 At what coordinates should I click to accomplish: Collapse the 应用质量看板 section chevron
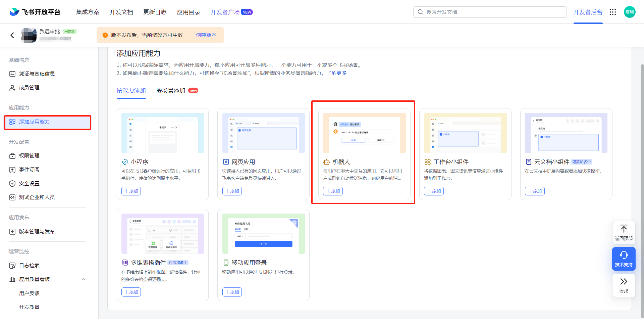(x=84, y=279)
